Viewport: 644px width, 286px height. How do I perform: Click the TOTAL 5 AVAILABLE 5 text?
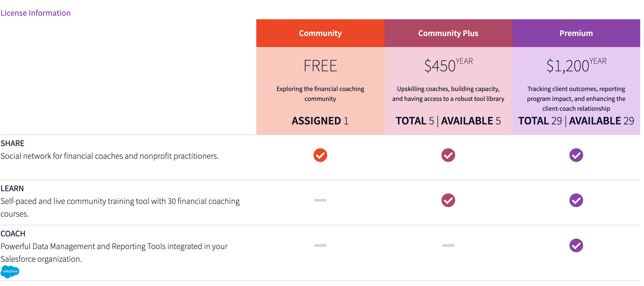(448, 121)
